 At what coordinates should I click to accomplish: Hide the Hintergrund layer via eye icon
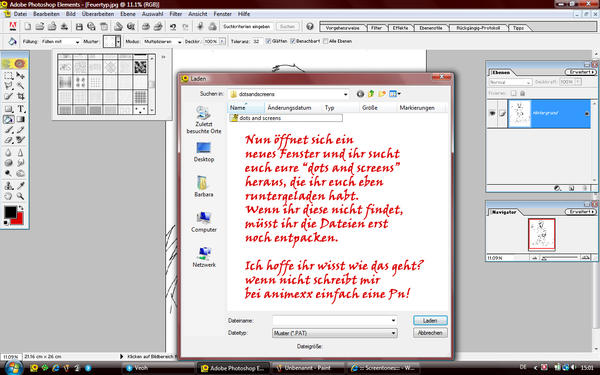[492, 113]
